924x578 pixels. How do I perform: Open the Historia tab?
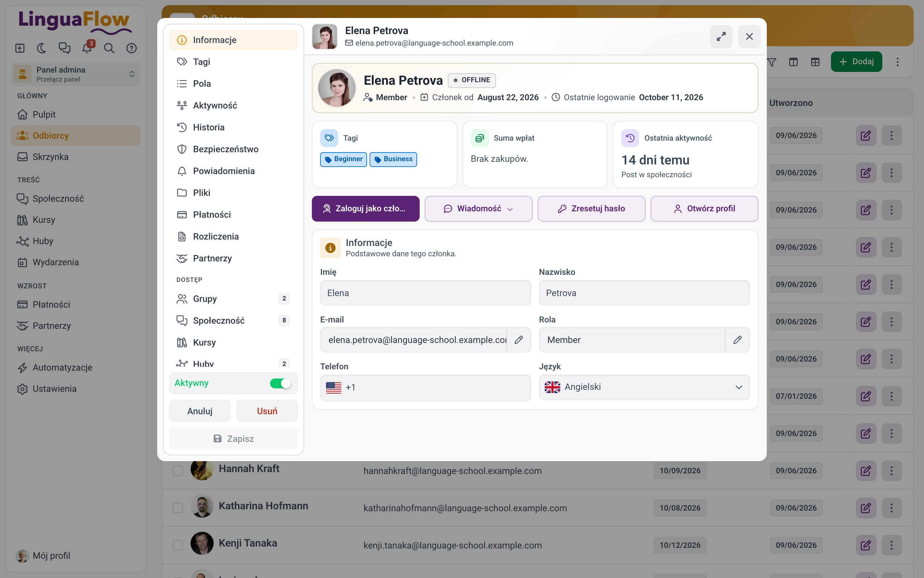click(233, 127)
